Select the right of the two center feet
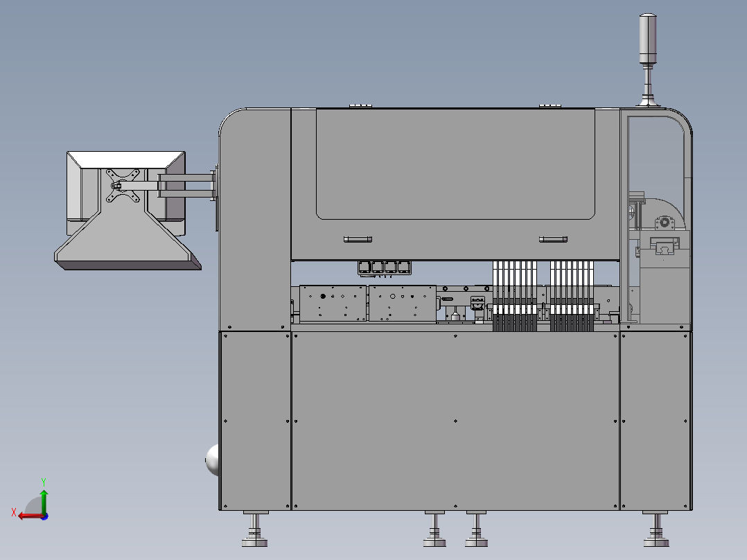This screenshot has height=560, width=747. pos(477,529)
